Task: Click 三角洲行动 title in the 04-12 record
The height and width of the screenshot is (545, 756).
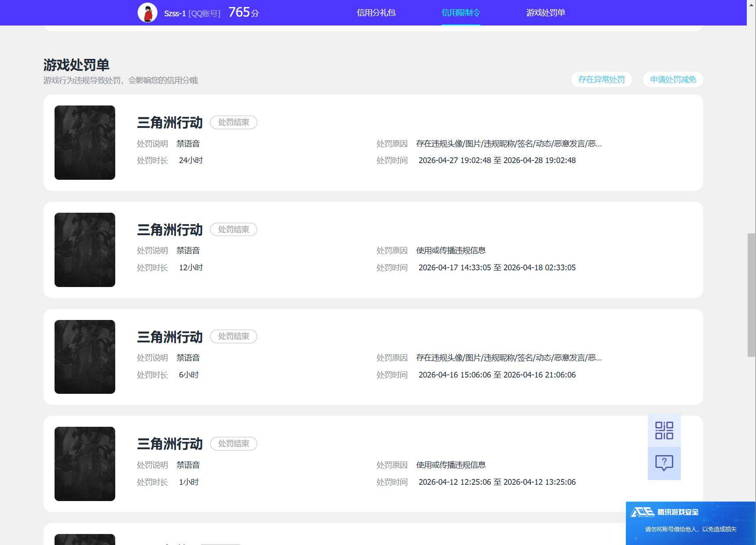Action: [x=170, y=444]
